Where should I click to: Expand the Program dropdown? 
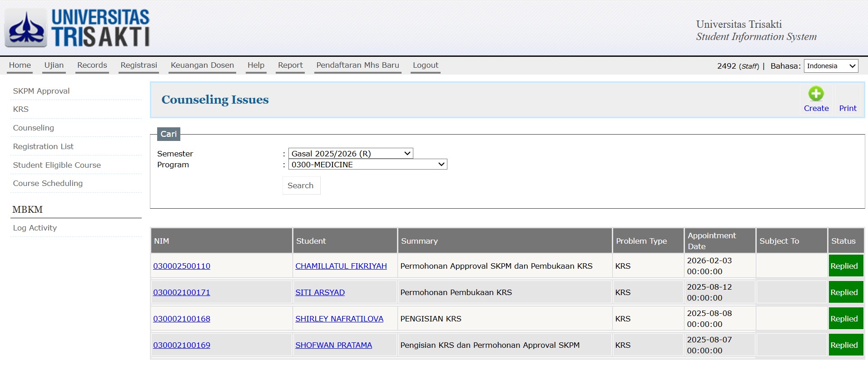pyautogui.click(x=367, y=165)
